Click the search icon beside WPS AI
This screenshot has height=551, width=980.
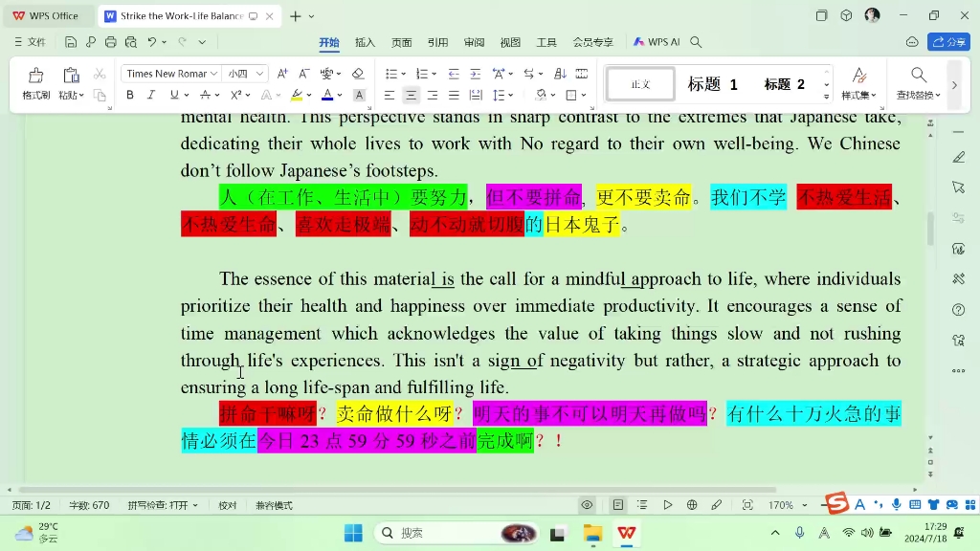click(x=696, y=42)
